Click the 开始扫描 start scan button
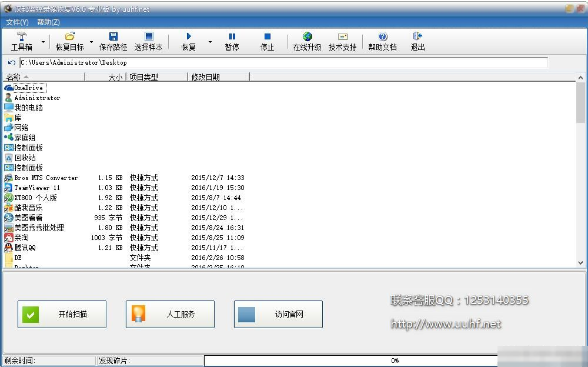588x367 pixels. pyautogui.click(x=62, y=314)
